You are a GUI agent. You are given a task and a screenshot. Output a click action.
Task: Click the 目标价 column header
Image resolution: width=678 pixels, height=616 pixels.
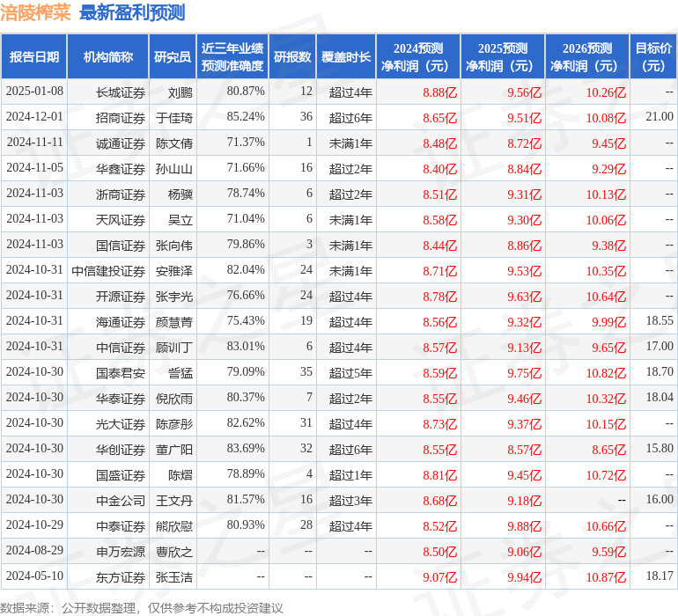[x=653, y=56]
